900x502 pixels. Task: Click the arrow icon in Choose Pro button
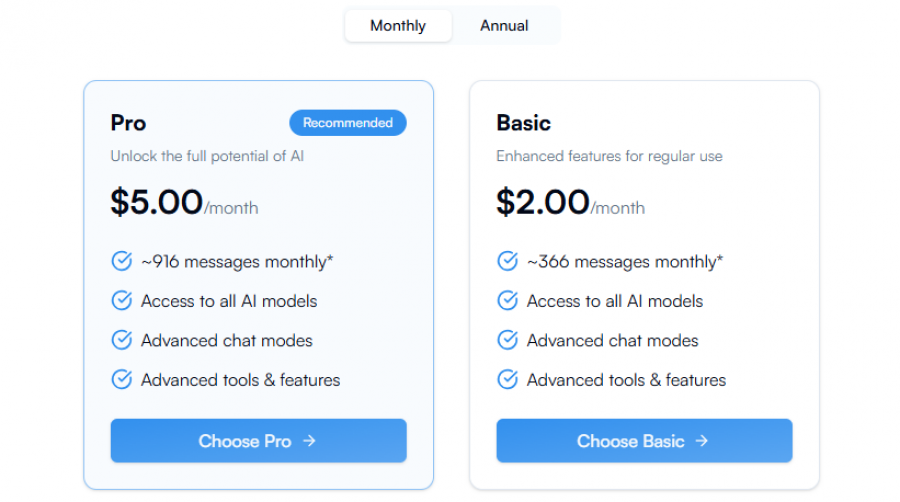(x=309, y=441)
